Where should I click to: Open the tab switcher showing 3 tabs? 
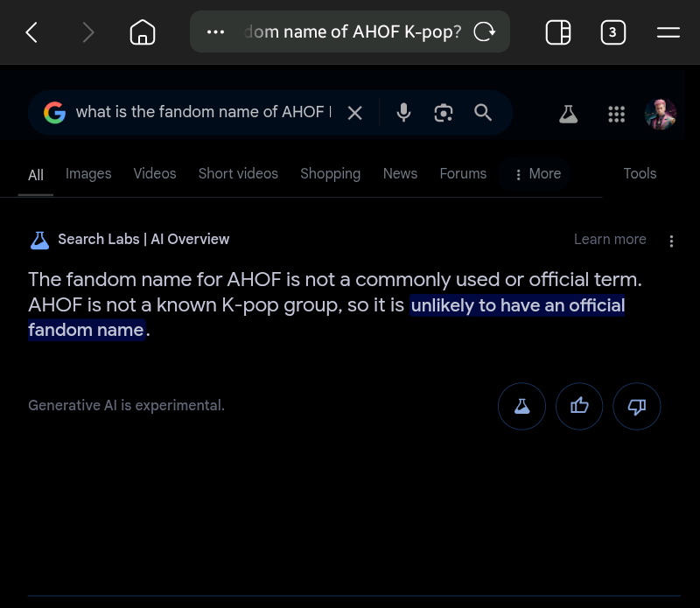[x=612, y=33]
